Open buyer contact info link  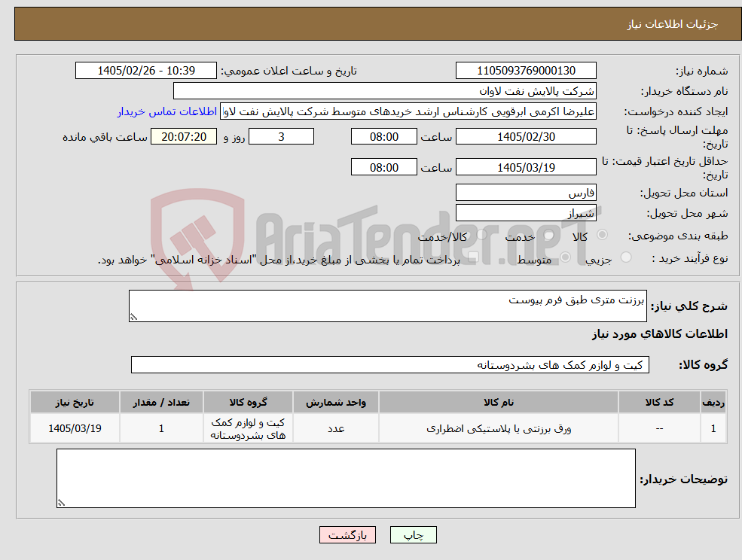[167, 111]
